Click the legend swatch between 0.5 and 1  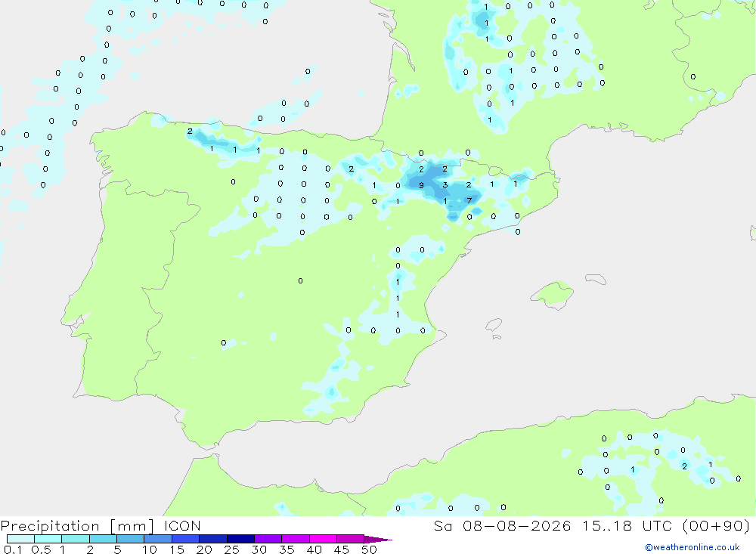48,539
